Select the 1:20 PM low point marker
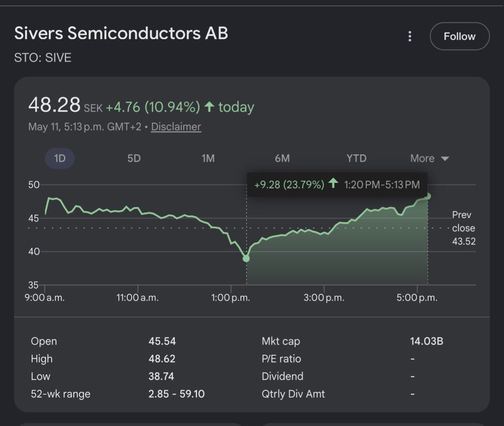This screenshot has height=426, width=504. tap(246, 259)
